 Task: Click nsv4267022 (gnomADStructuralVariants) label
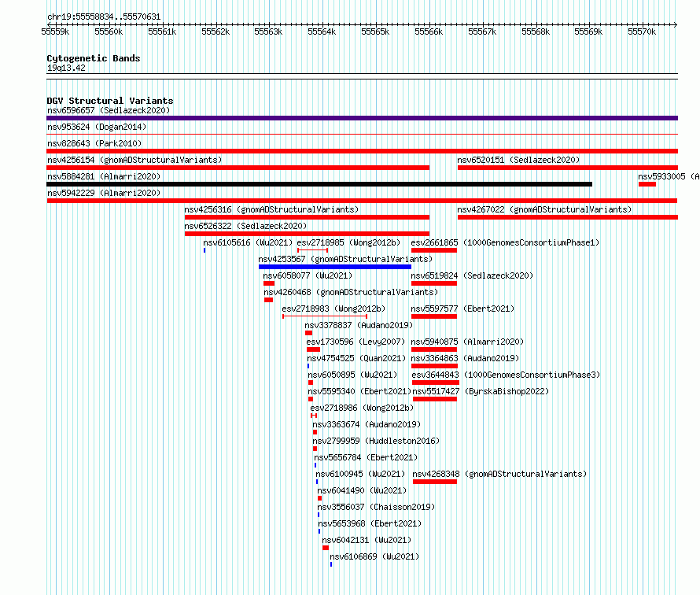click(x=544, y=209)
